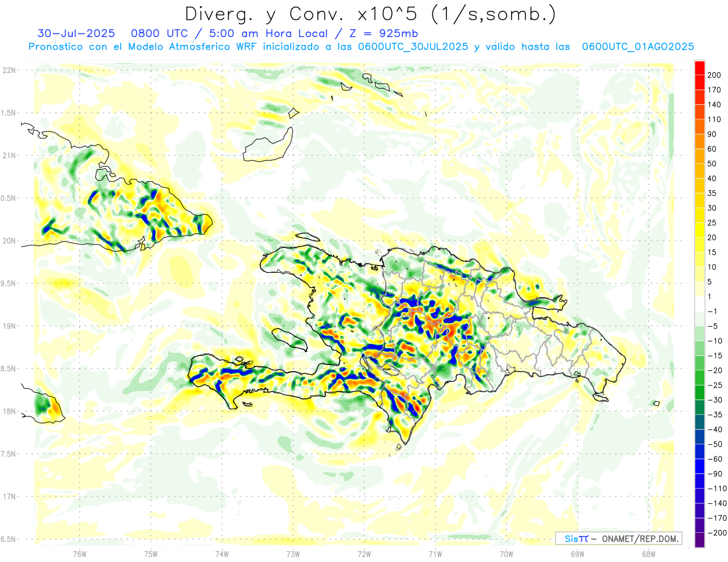728x562 pixels.
Task: Click the positive '35' colorbar label
Action: point(712,193)
